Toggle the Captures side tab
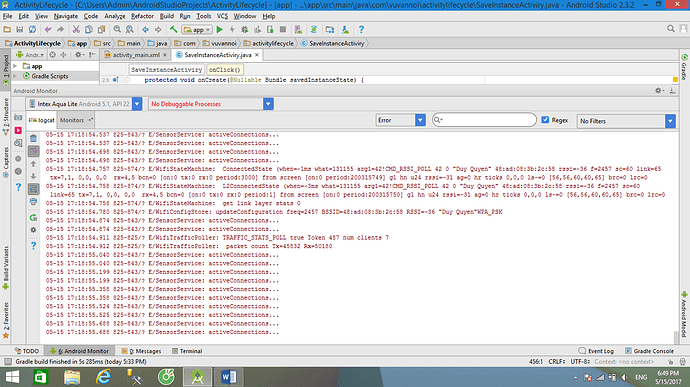The height and width of the screenshot is (387, 690). [6, 162]
